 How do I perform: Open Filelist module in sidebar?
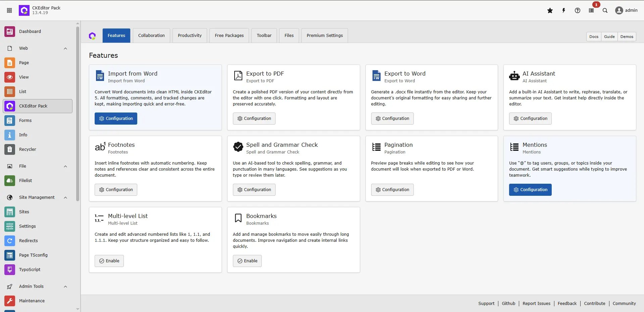[x=38, y=181]
